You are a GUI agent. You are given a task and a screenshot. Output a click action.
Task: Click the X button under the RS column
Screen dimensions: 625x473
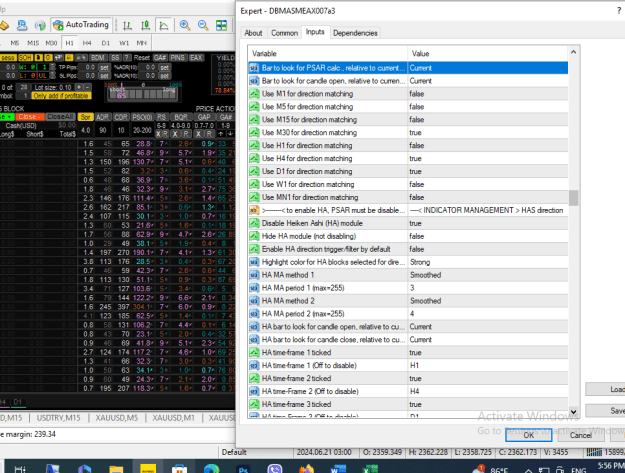(158, 134)
